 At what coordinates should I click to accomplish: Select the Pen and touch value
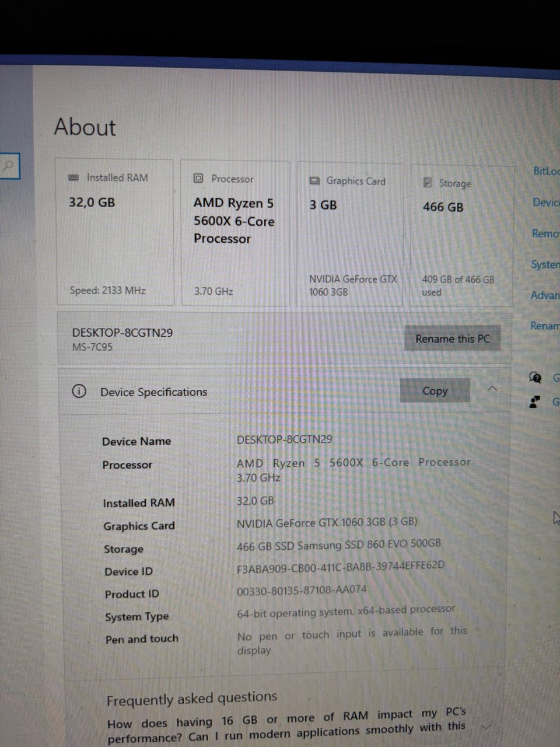pyautogui.click(x=352, y=641)
